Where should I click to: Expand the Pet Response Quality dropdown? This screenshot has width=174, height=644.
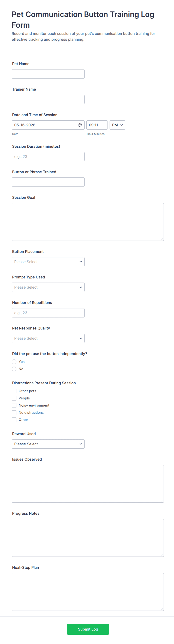tap(48, 338)
